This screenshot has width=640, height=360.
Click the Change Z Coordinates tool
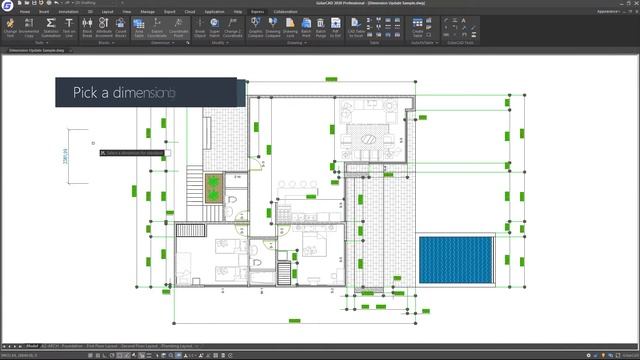coord(233,28)
